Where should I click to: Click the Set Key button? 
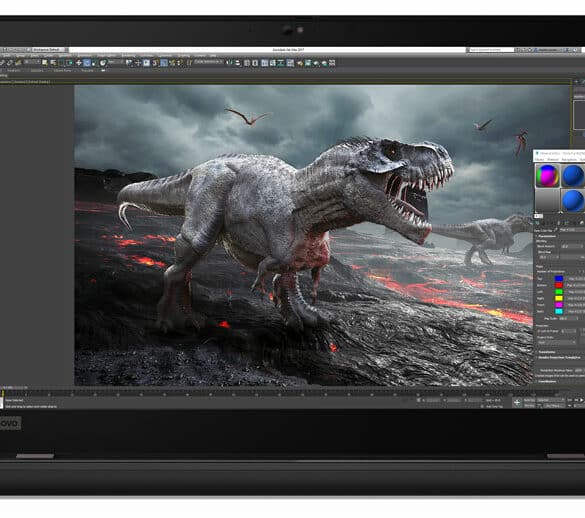529,406
